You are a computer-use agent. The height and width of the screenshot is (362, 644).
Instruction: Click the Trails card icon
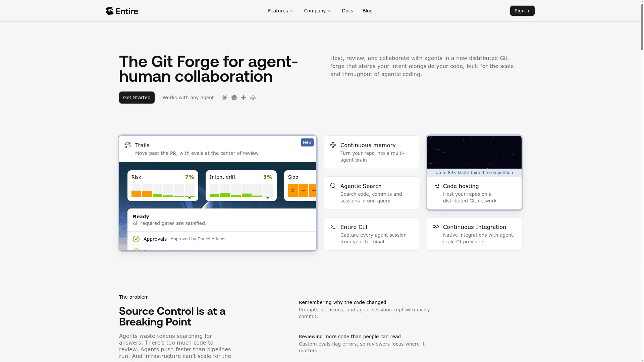pos(128,145)
